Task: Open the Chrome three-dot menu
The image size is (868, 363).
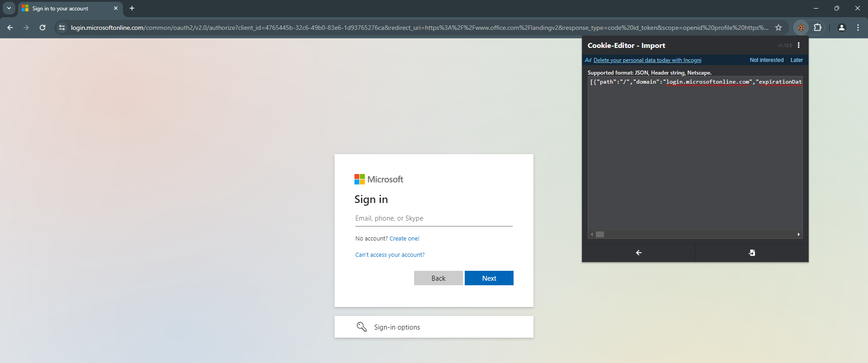Action: click(858, 28)
